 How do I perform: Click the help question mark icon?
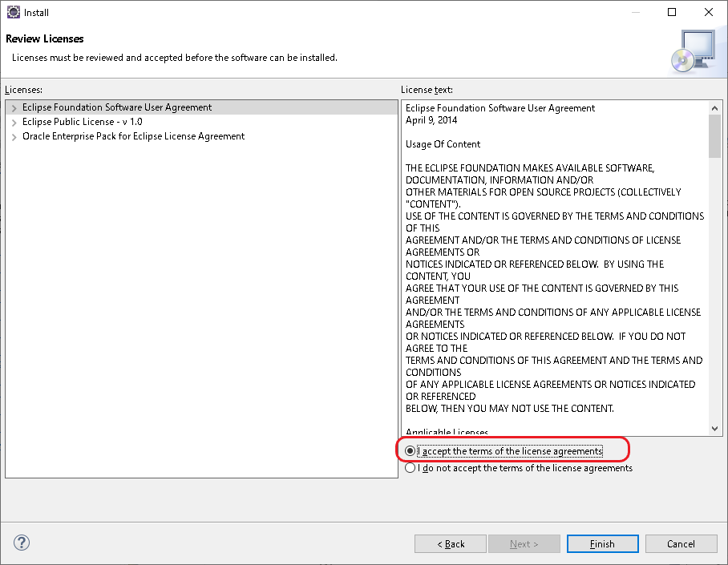22,543
